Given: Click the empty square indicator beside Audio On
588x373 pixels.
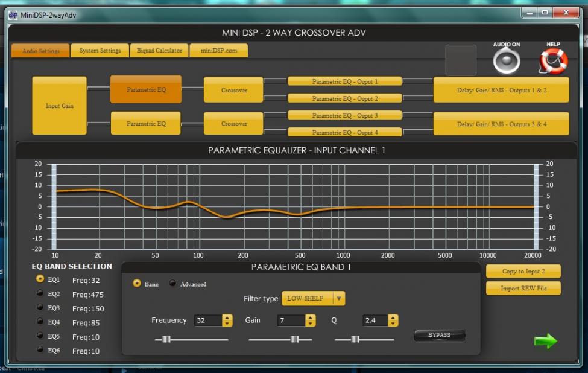Looking at the screenshot, I should click(461, 60).
